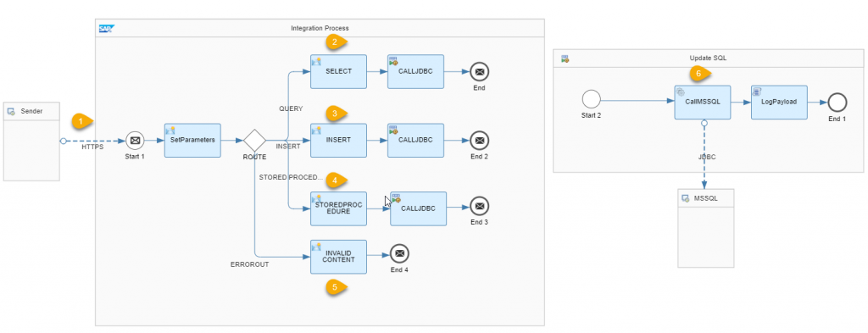Select the Start 1 message start event

pyautogui.click(x=135, y=141)
